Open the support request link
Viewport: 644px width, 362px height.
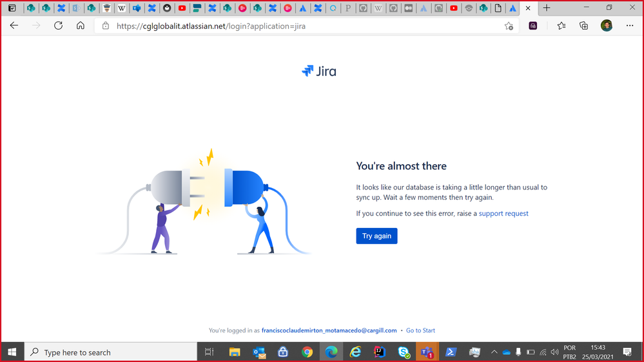coord(503,213)
